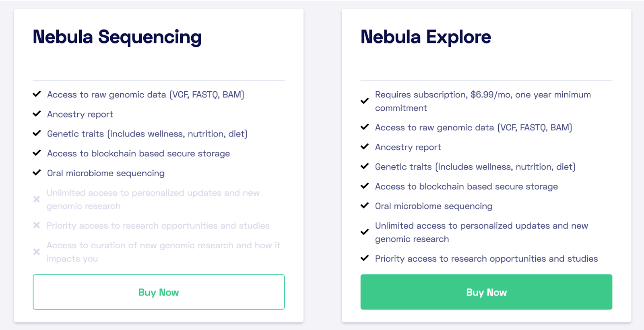
Task: Click X icon next to Unlimited access in Sequencing
Action: point(37,199)
